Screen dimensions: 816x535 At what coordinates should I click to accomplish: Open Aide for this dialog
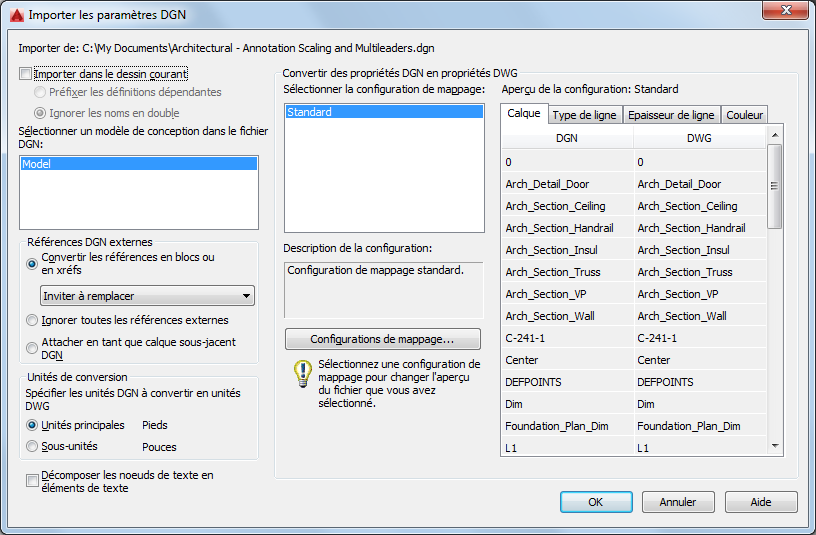(760, 502)
